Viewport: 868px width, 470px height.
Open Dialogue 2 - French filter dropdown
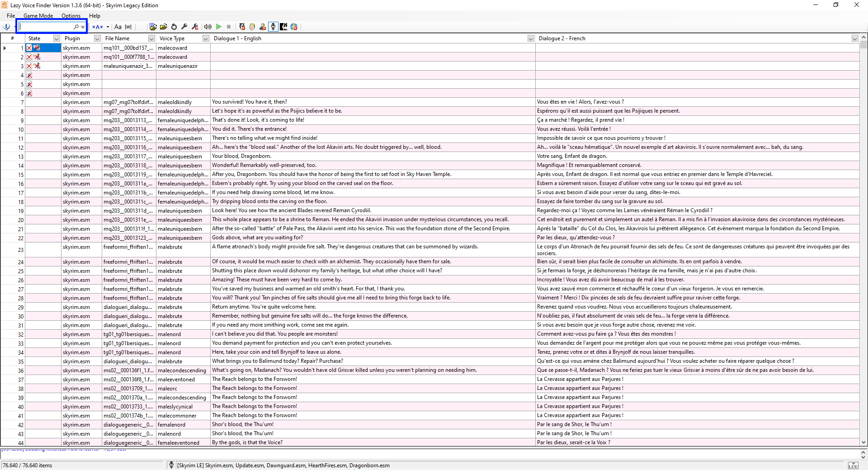855,38
